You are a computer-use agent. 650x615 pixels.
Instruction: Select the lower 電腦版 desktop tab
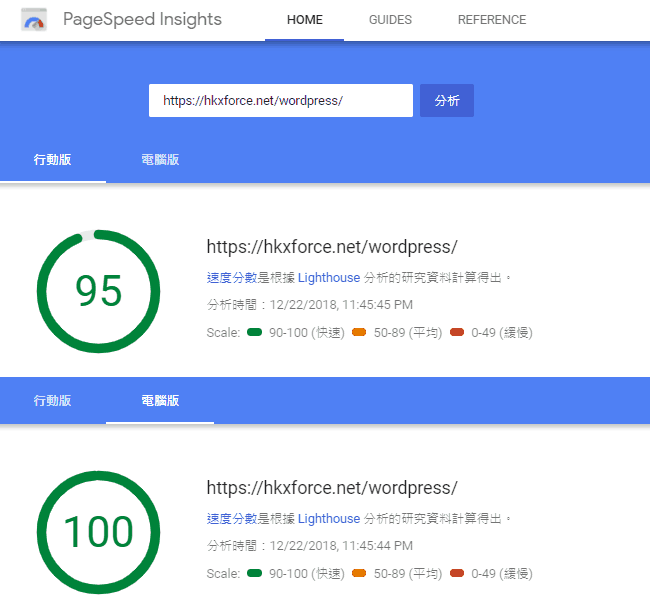pos(160,401)
